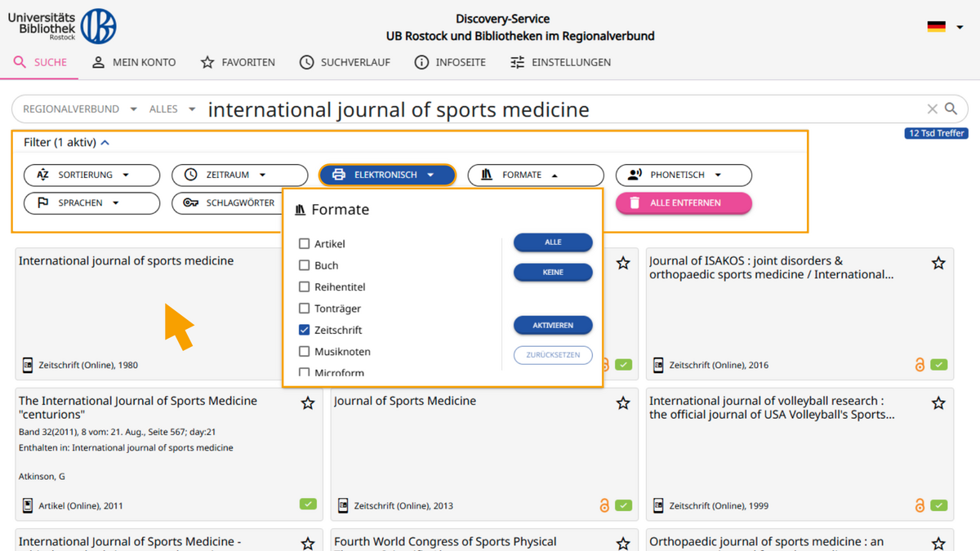Click the green availability checkmark on the 2013 Zeitschrift result
This screenshot has height=551, width=980.
pos(624,505)
